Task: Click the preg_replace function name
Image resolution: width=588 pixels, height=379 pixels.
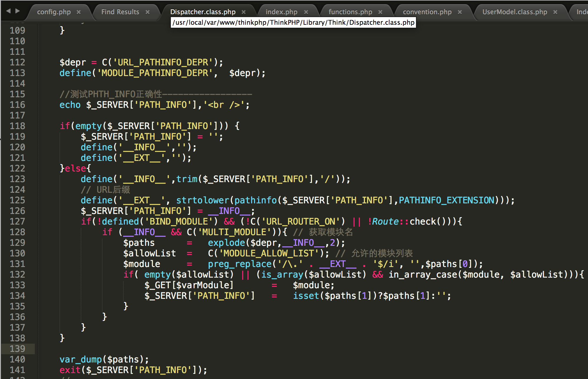Action: (x=240, y=264)
